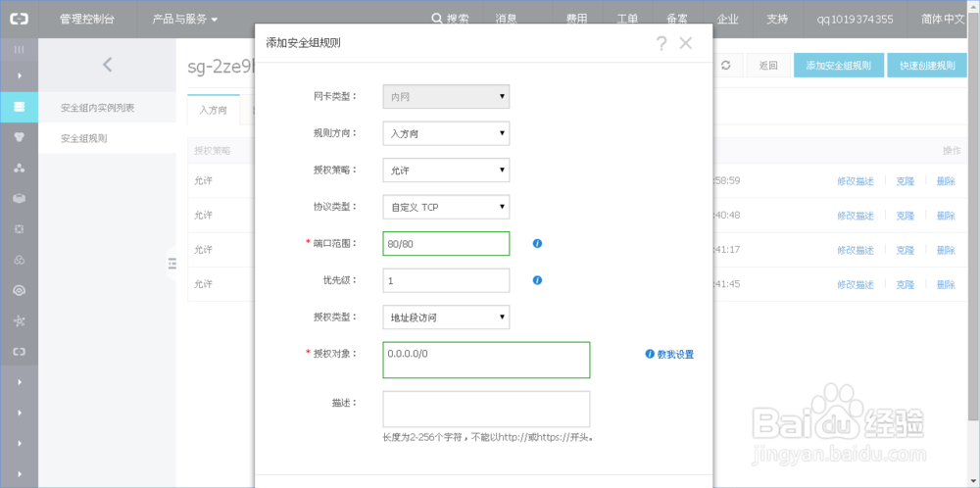Screen dimensions: 980x488
Task: Collapse the side panel with the handle icon
Action: tap(171, 263)
